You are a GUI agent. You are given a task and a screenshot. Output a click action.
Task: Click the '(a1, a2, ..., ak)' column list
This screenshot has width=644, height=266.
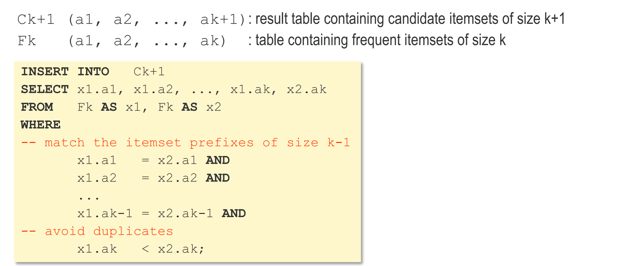(147, 41)
